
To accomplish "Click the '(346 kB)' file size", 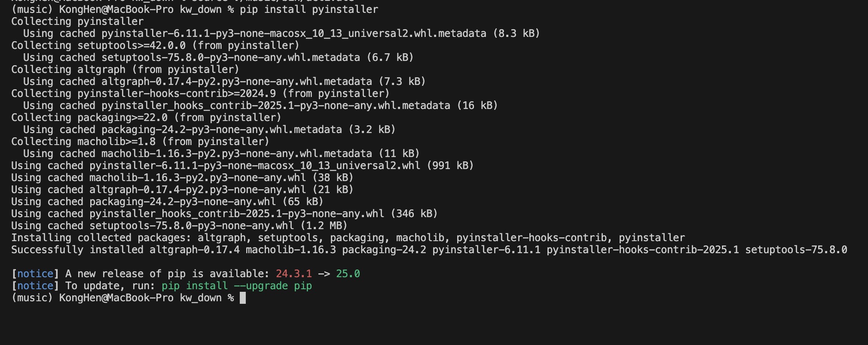I will coord(414,214).
